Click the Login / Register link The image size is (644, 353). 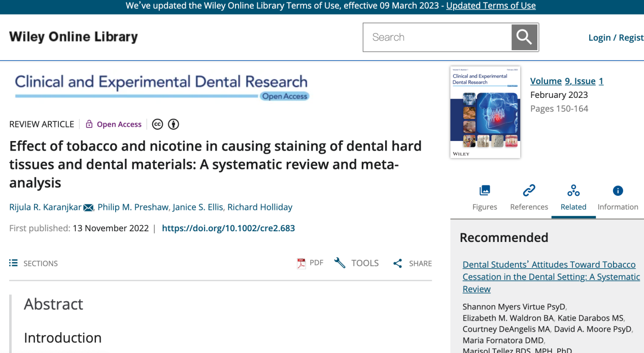pyautogui.click(x=616, y=38)
